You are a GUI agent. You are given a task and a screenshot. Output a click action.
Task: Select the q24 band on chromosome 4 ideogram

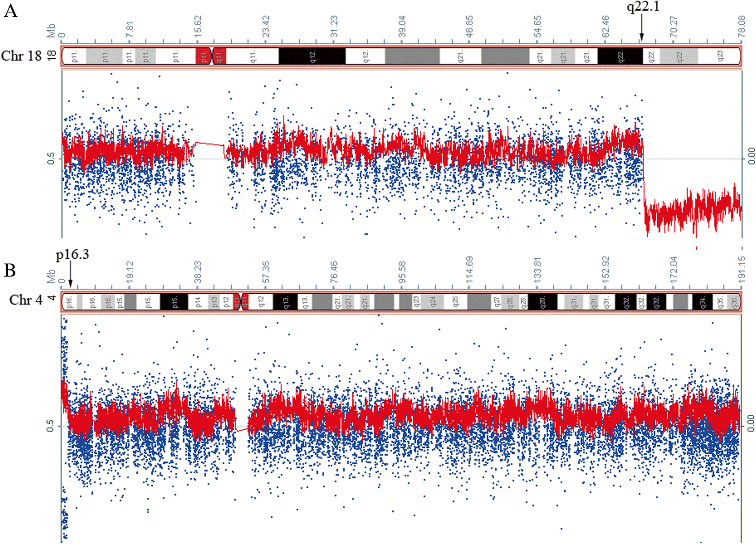pyautogui.click(x=433, y=302)
